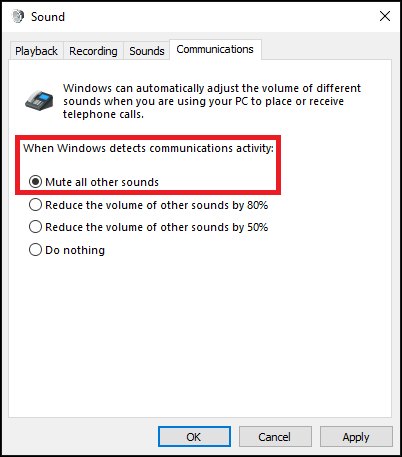Switch to the Playback tab
The height and width of the screenshot is (457, 402).
point(36,51)
